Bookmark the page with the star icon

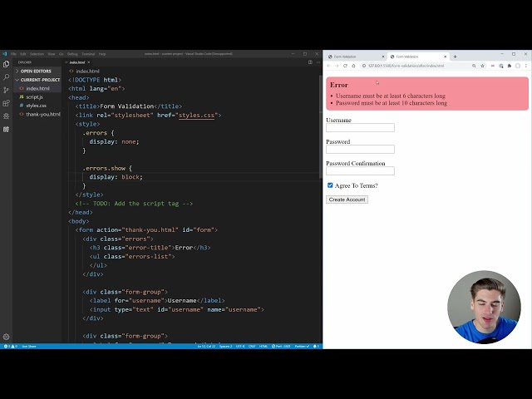(x=482, y=66)
